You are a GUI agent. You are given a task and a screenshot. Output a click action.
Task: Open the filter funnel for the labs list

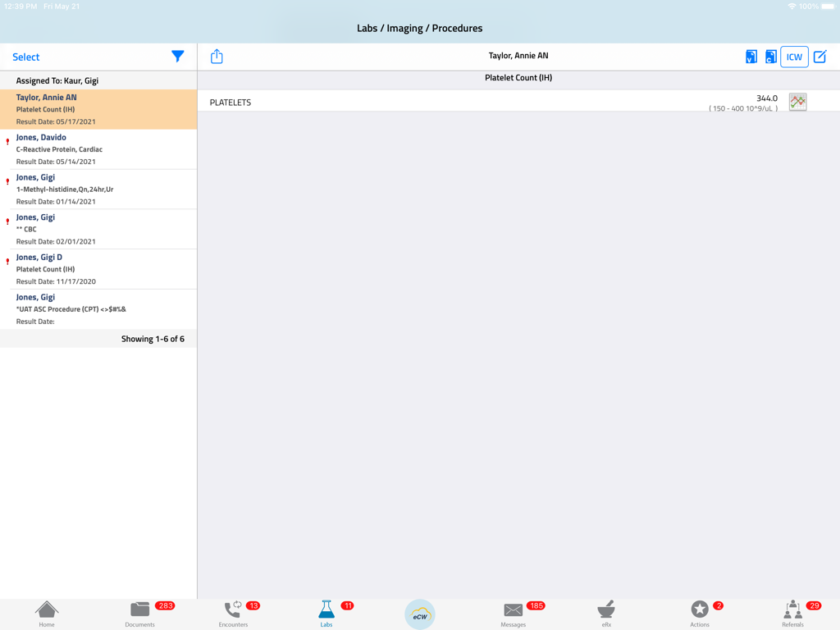coord(178,56)
